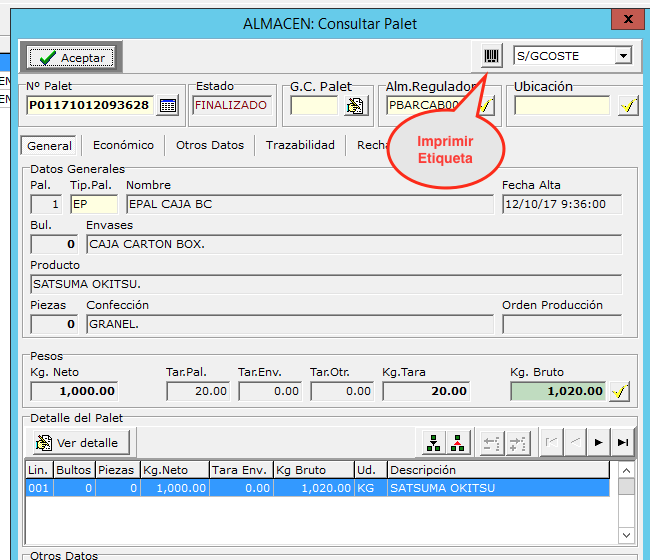Click the red hierarchy tree icon
The image size is (650, 560).
click(x=456, y=442)
